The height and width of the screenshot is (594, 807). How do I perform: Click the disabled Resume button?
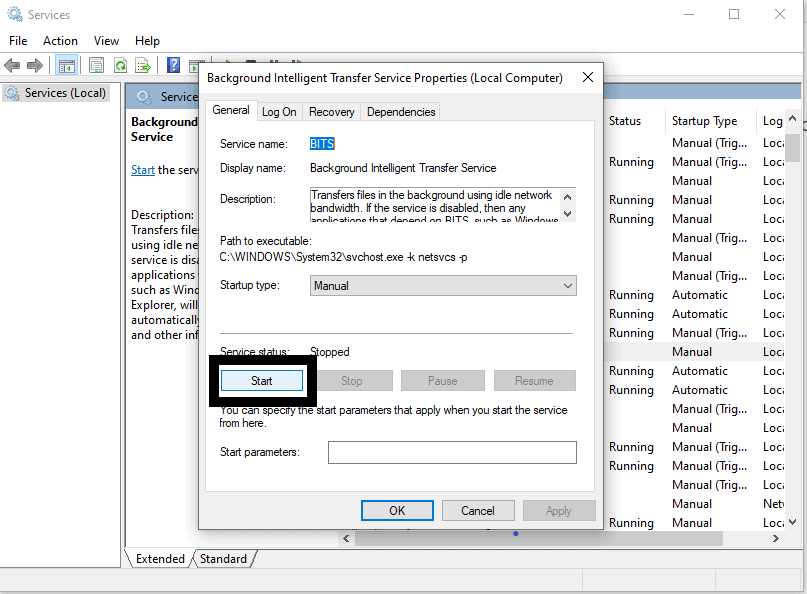534,381
